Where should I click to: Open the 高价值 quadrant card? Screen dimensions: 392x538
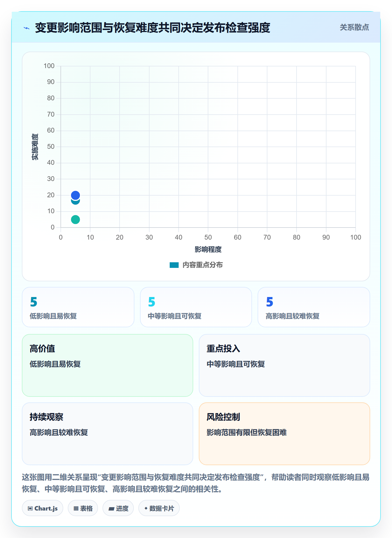(108, 365)
